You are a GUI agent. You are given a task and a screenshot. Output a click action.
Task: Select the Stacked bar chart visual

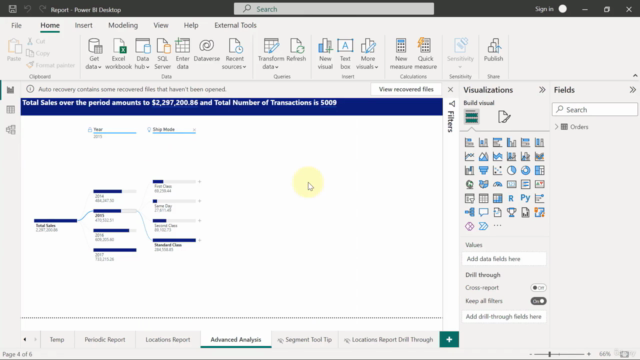[x=469, y=142]
